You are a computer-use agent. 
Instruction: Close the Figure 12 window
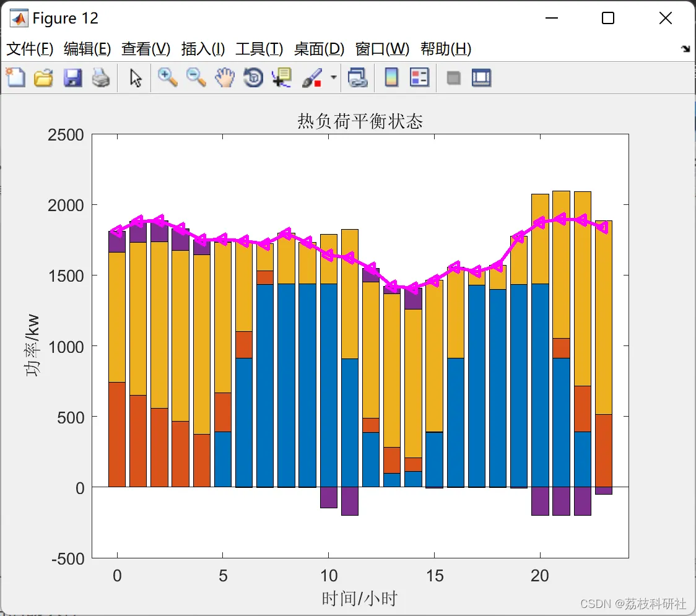[x=666, y=18]
